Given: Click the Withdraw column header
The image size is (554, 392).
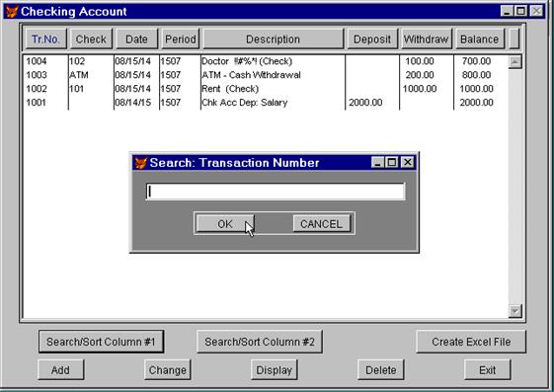Looking at the screenshot, I should click(426, 39).
